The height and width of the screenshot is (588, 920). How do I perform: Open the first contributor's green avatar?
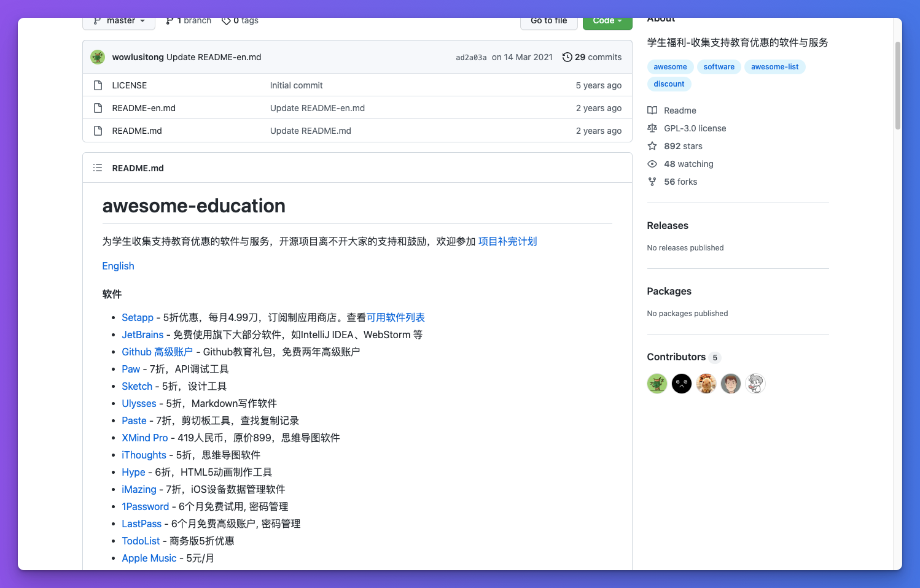pyautogui.click(x=657, y=384)
